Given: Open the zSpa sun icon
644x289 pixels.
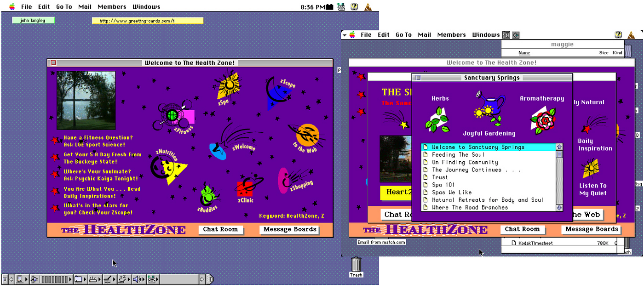Looking at the screenshot, I should pos(229,85).
